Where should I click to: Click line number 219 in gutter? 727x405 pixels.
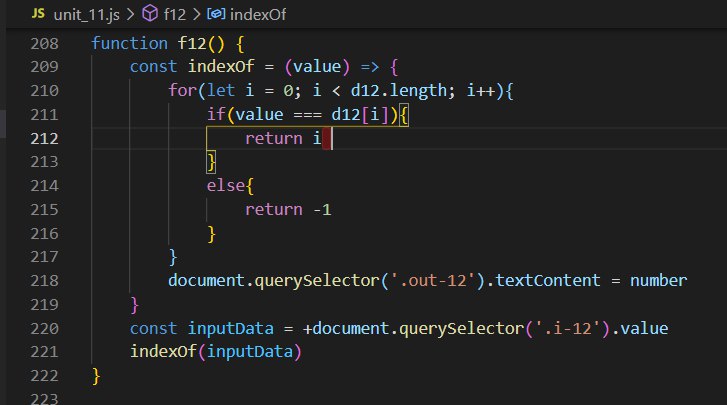(45, 305)
